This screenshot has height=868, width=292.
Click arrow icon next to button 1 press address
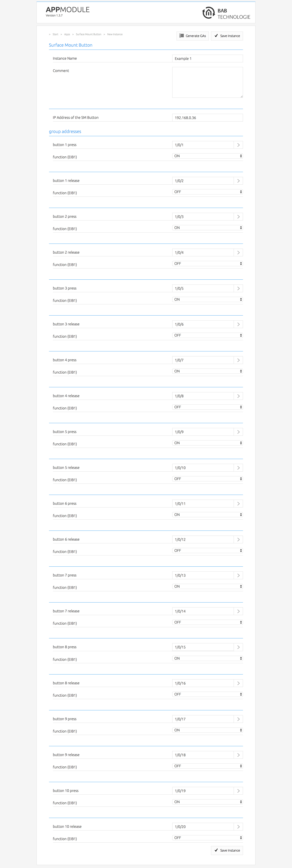pyautogui.click(x=238, y=145)
